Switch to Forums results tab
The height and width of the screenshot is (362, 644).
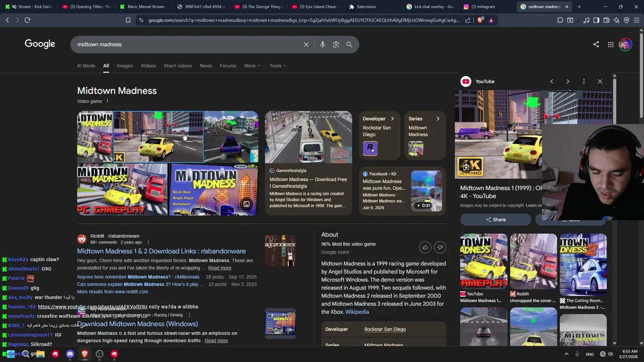pyautogui.click(x=228, y=66)
